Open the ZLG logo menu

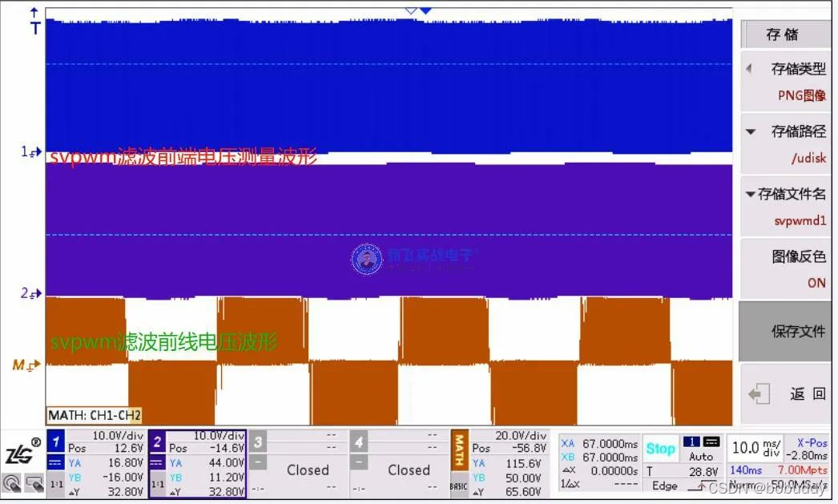point(22,452)
